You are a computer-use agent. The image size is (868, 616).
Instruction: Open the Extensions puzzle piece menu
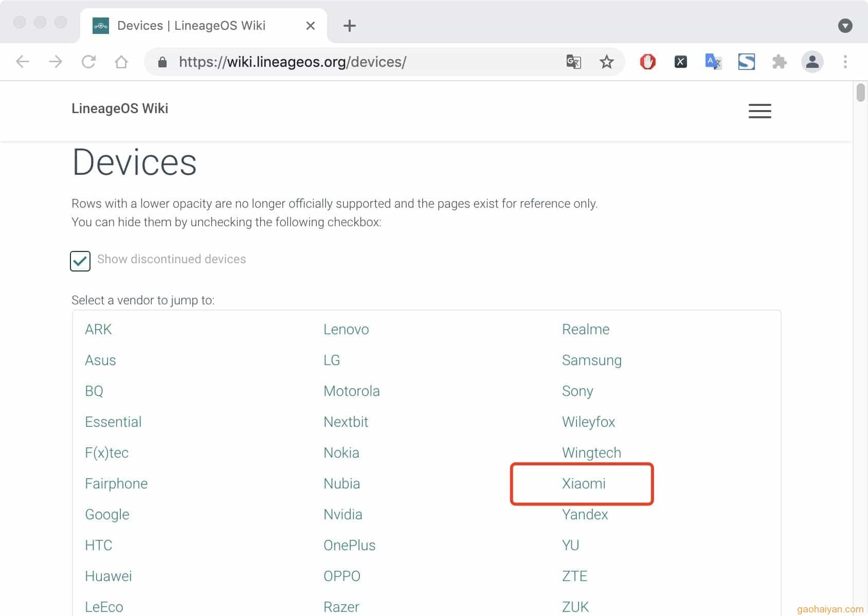click(780, 62)
